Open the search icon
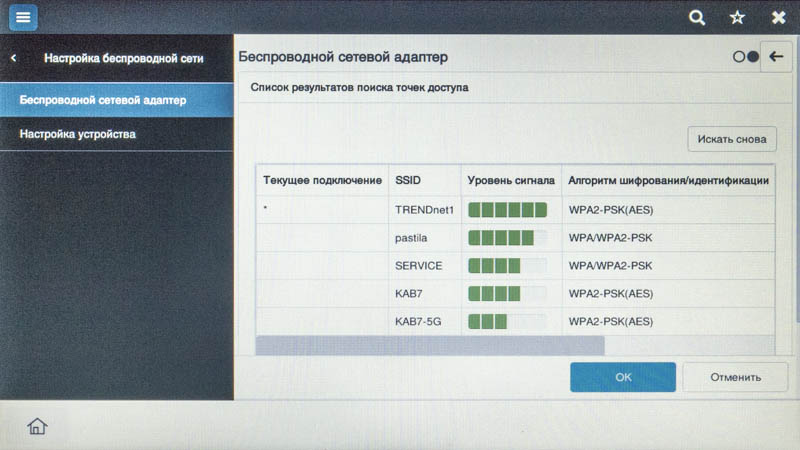This screenshot has height=450, width=800. pos(697,18)
